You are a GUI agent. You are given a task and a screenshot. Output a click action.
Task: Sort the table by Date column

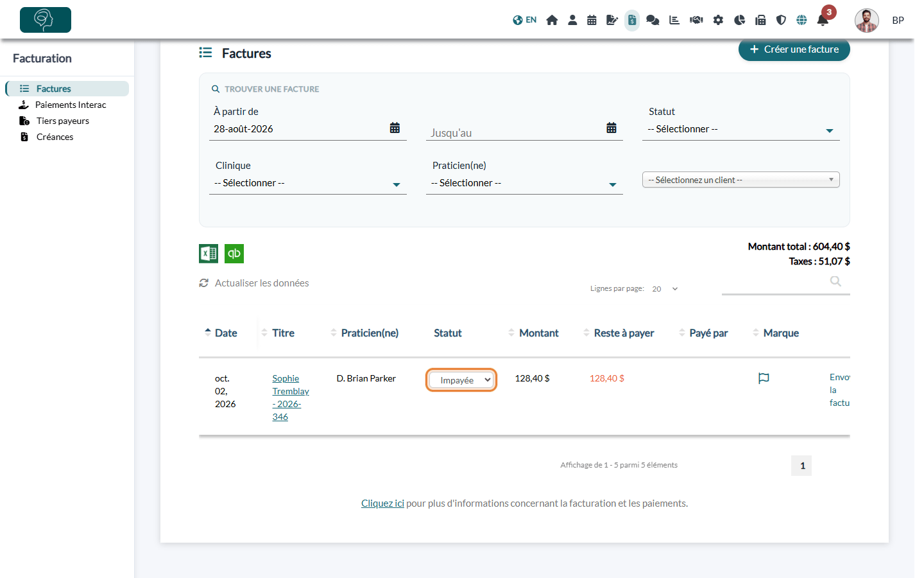pyautogui.click(x=221, y=333)
